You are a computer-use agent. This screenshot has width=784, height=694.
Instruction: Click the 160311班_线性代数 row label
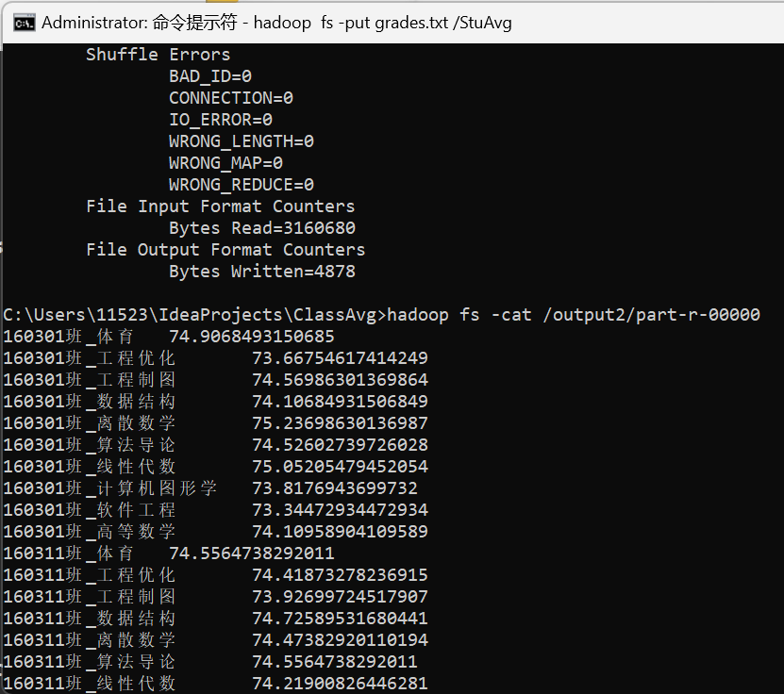tap(89, 684)
